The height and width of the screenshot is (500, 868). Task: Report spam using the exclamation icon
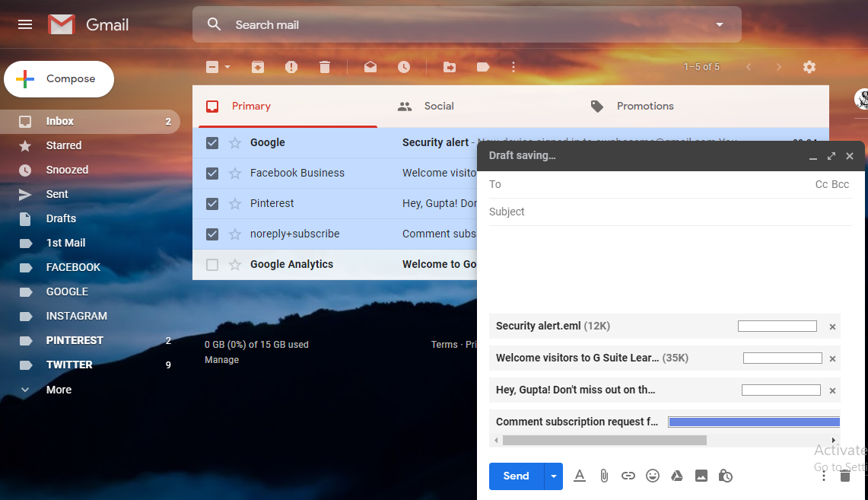(x=291, y=67)
